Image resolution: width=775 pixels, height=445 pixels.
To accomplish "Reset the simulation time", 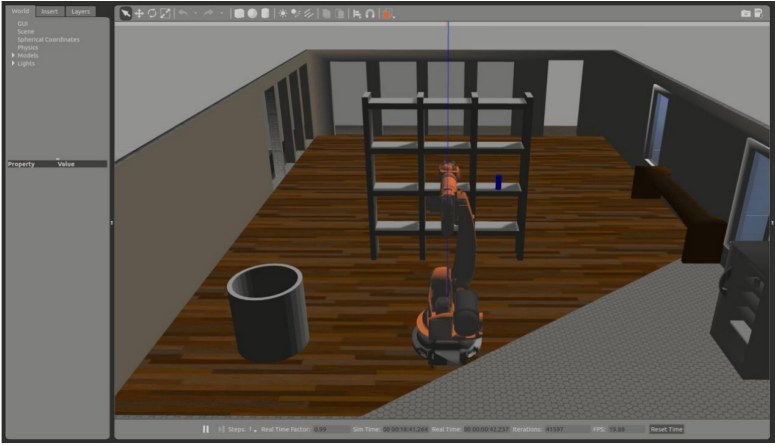I will (x=666, y=429).
